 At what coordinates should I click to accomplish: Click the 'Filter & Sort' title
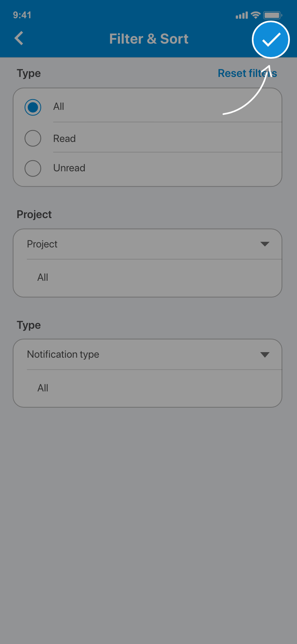148,39
